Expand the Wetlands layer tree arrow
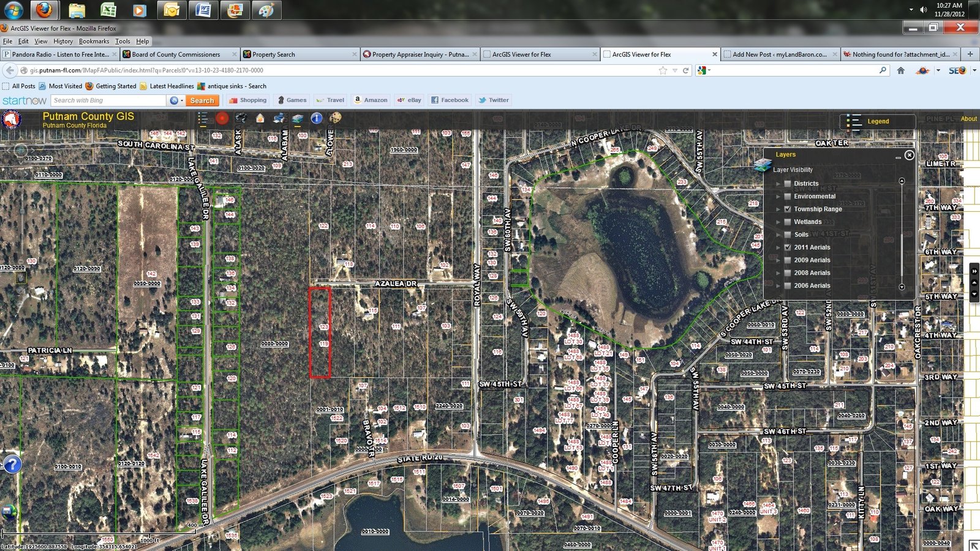980x551 pixels. pos(778,222)
